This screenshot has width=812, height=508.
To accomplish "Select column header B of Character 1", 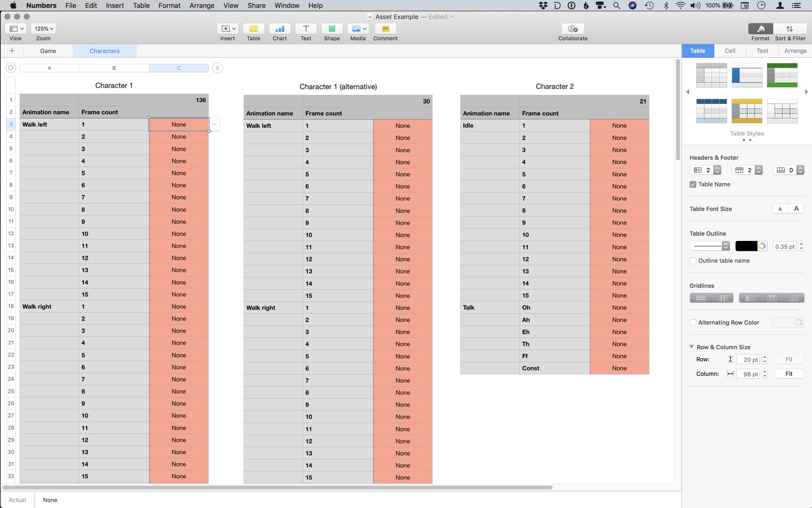I will click(114, 68).
